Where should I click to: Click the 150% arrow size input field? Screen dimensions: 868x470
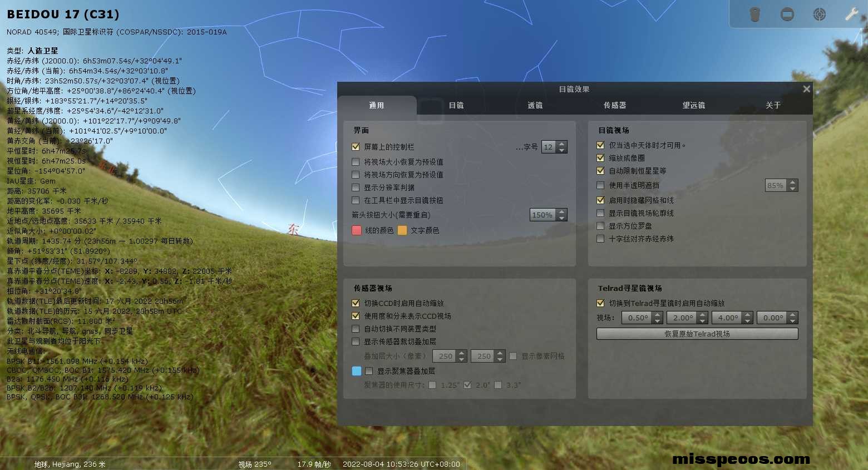point(543,215)
